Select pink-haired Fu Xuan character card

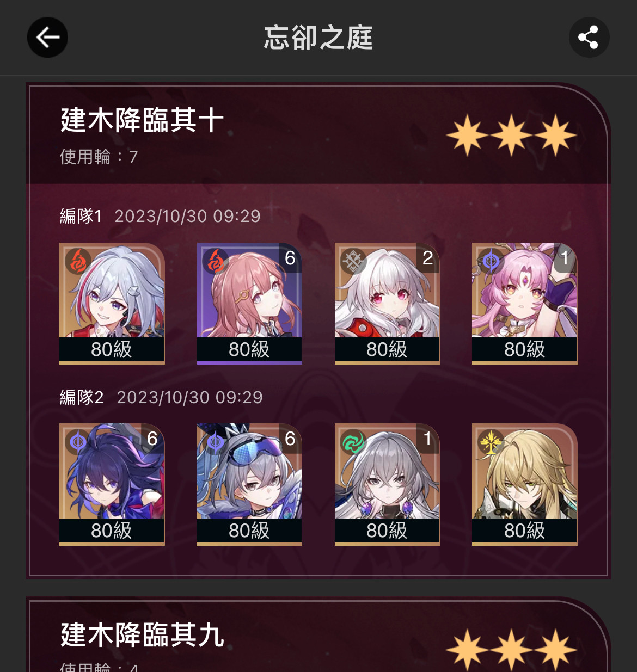(x=524, y=303)
